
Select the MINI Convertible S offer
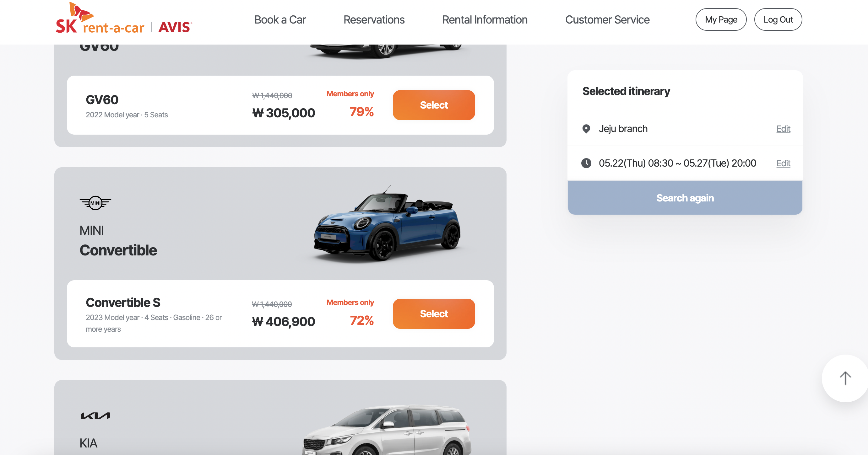click(434, 313)
